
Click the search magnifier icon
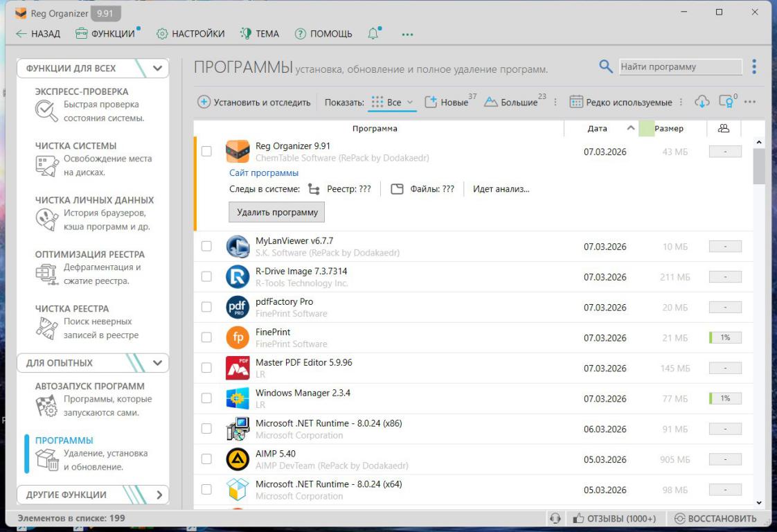coord(606,66)
